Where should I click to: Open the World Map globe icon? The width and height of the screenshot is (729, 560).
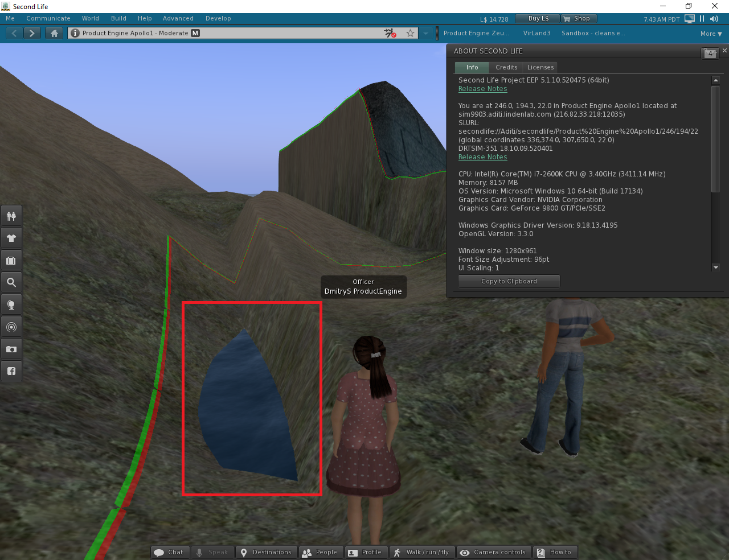pyautogui.click(x=11, y=304)
